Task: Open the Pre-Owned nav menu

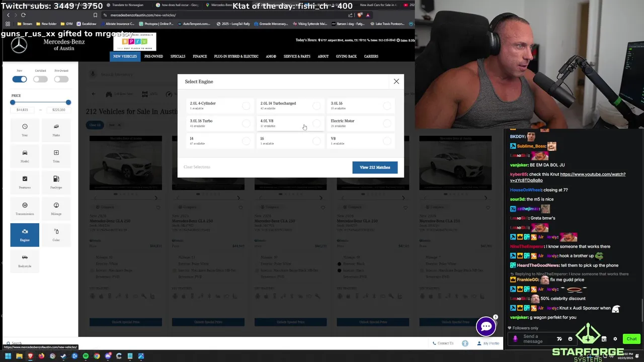Action: point(153,56)
